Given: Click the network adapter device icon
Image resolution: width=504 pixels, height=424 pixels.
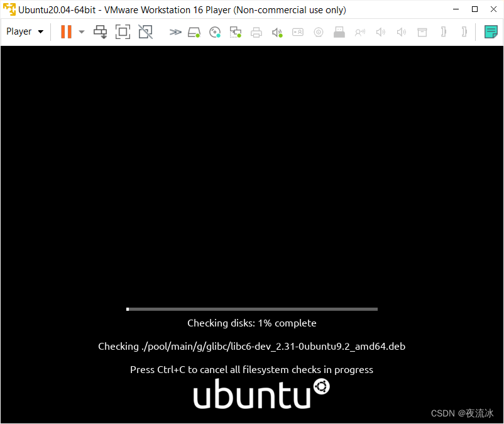Looking at the screenshot, I should tap(236, 32).
